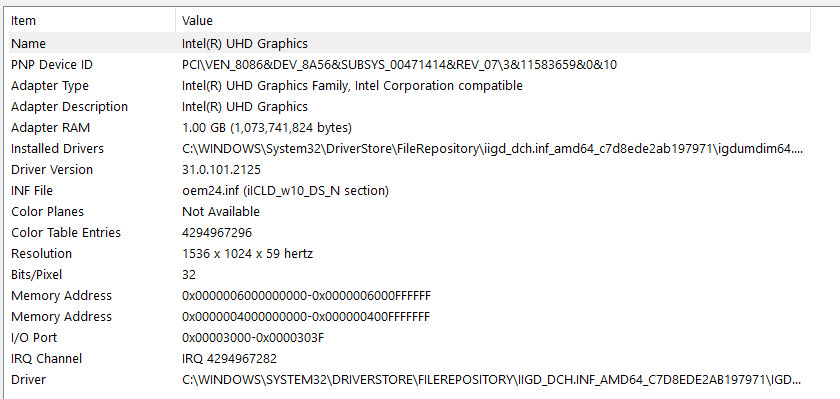This screenshot has width=840, height=399.
Task: Select the Installed Drivers row
Action: point(410,148)
